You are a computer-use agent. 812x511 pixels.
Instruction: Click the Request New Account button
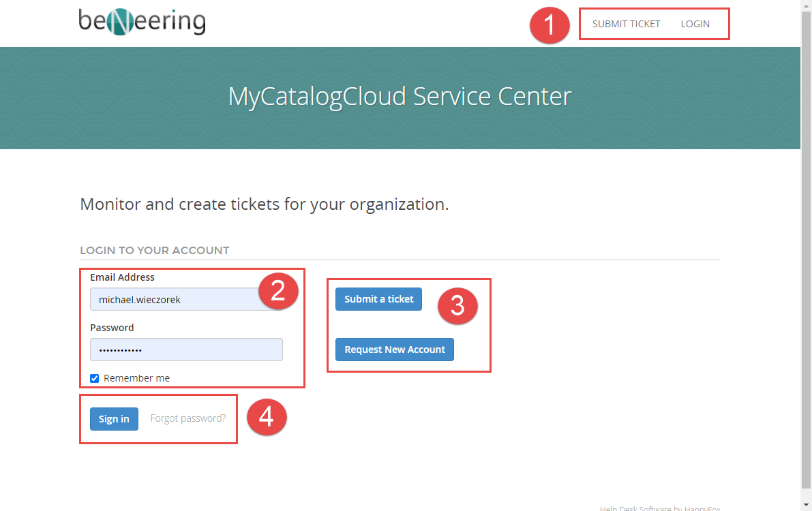395,350
